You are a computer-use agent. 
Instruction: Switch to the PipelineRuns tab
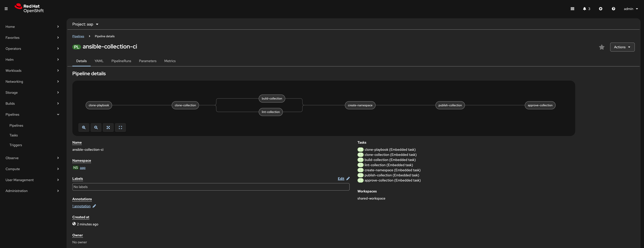pyautogui.click(x=121, y=61)
